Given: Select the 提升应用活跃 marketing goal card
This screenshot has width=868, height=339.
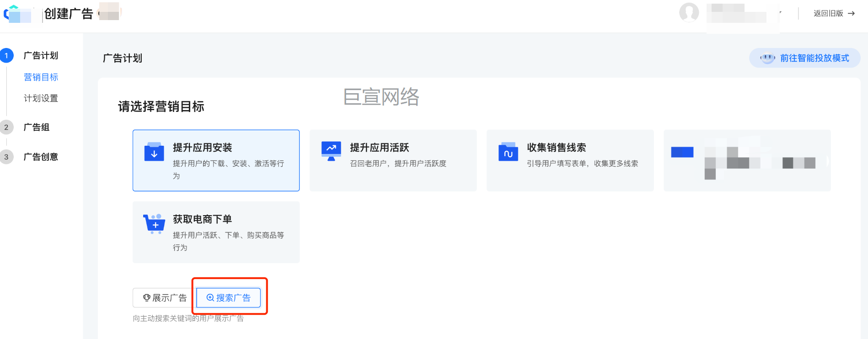Looking at the screenshot, I should (x=393, y=160).
